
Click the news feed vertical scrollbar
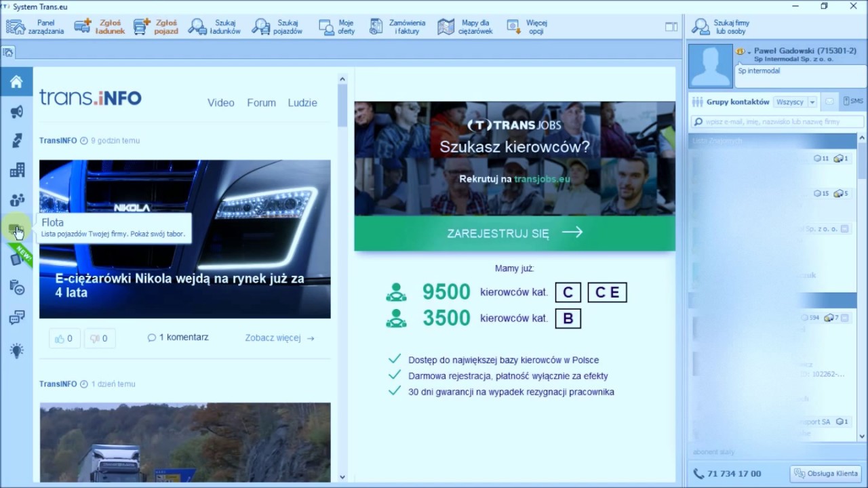[342, 105]
